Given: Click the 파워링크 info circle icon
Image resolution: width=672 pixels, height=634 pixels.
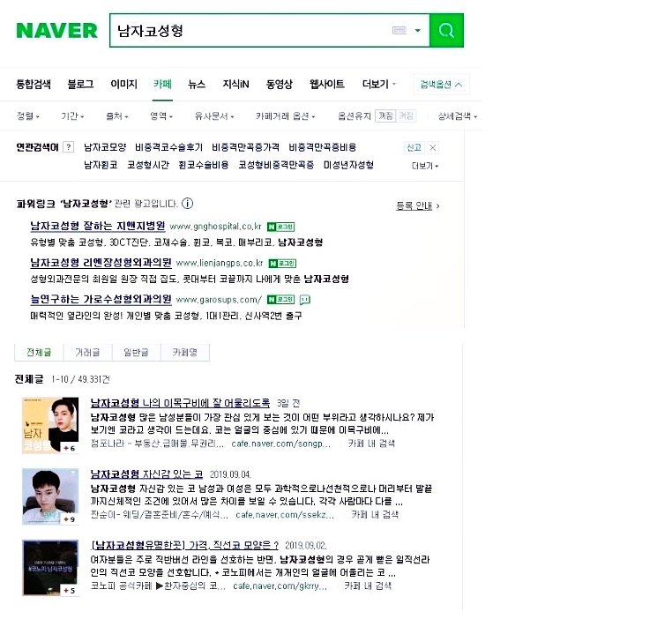Looking at the screenshot, I should coord(187,204).
